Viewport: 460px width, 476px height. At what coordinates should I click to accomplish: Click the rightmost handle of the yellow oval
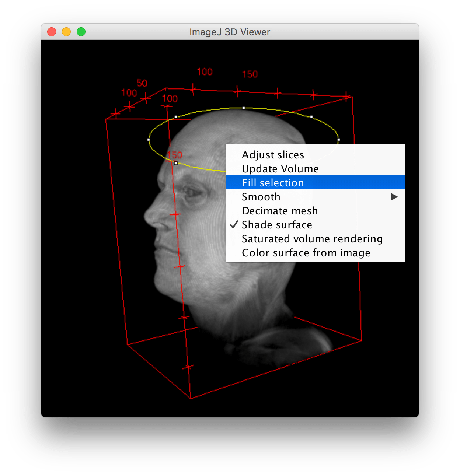pyautogui.click(x=339, y=140)
